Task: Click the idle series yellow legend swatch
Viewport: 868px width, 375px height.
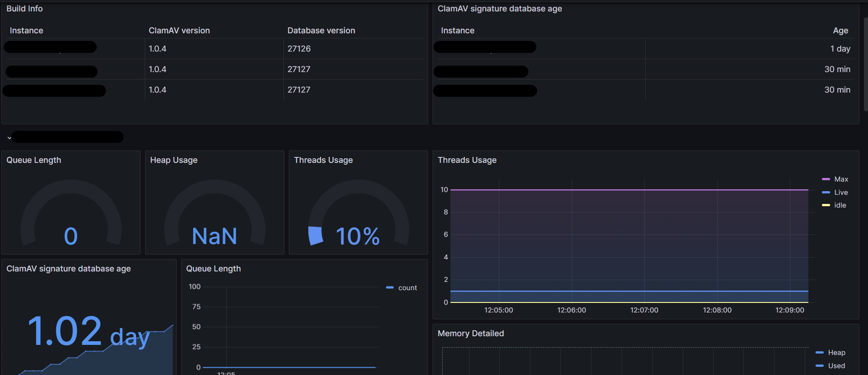Action: (x=826, y=205)
